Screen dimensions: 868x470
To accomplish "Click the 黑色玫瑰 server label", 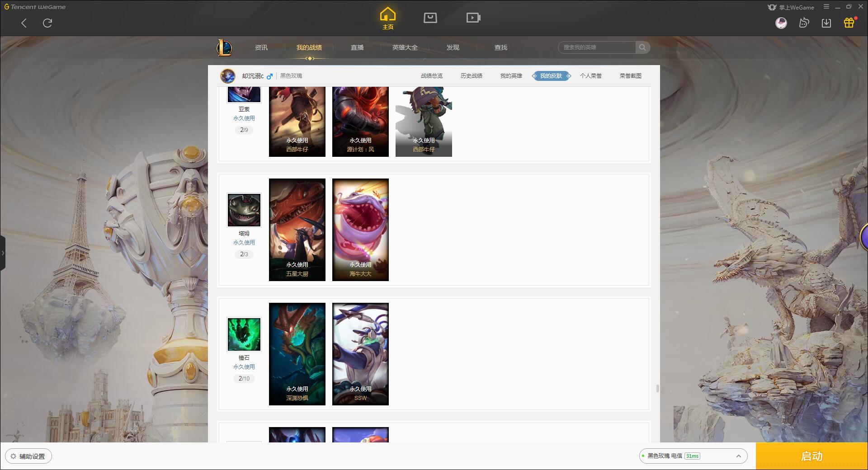I will [x=291, y=76].
